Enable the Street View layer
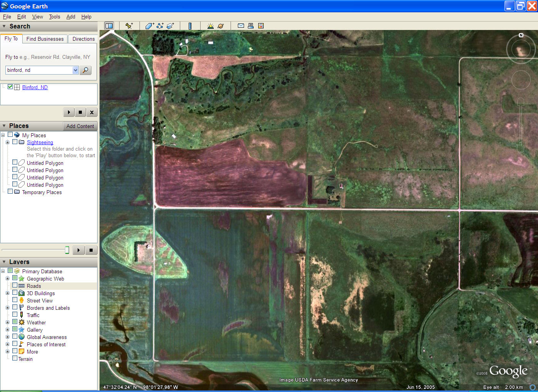 click(x=15, y=300)
